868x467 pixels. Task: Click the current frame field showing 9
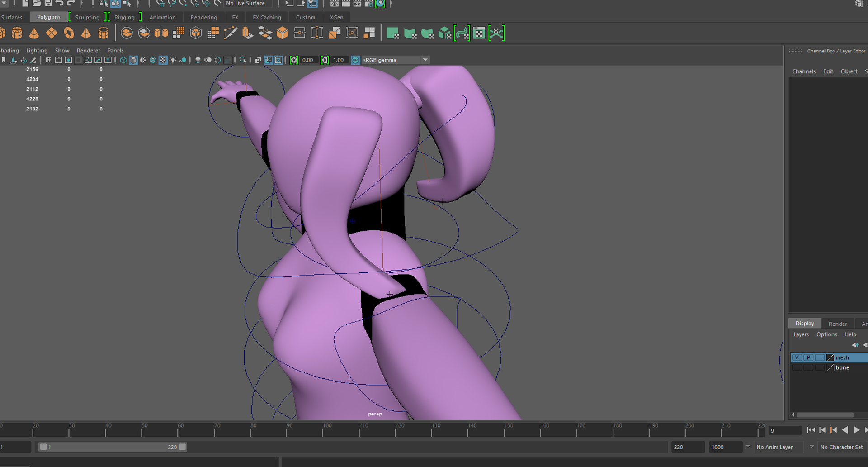point(785,431)
